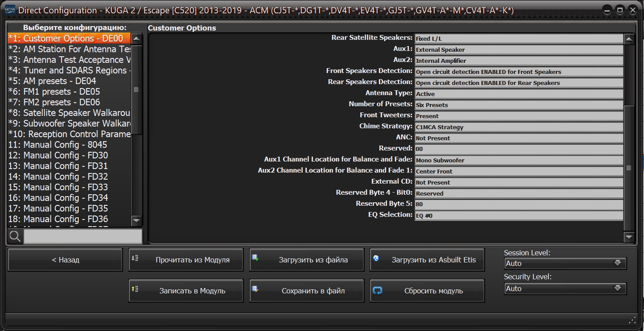
Task: Click the options panel scroll down arrow
Action: pos(629,238)
